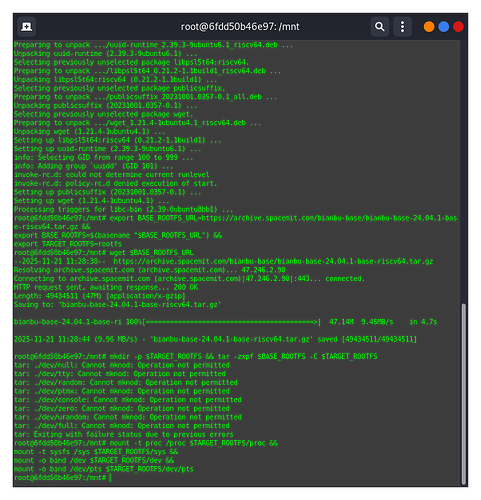This screenshot has height=500, width=481.
Task: Click 'tar: ./dev/ptmx: Cannot mknod' line
Action: 122,391
